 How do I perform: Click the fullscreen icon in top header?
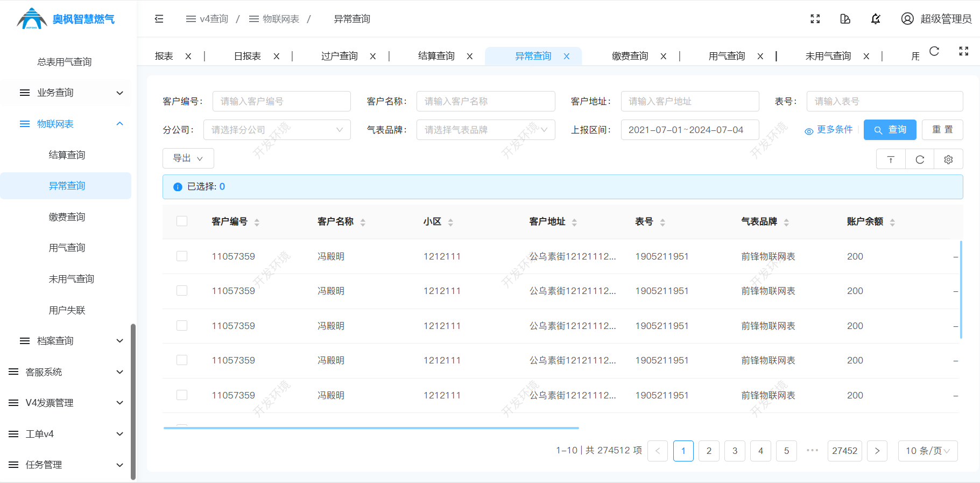tap(815, 19)
